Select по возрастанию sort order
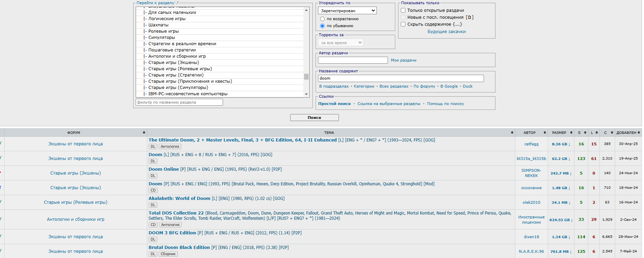The height and width of the screenshot is (258, 644). tap(322, 19)
